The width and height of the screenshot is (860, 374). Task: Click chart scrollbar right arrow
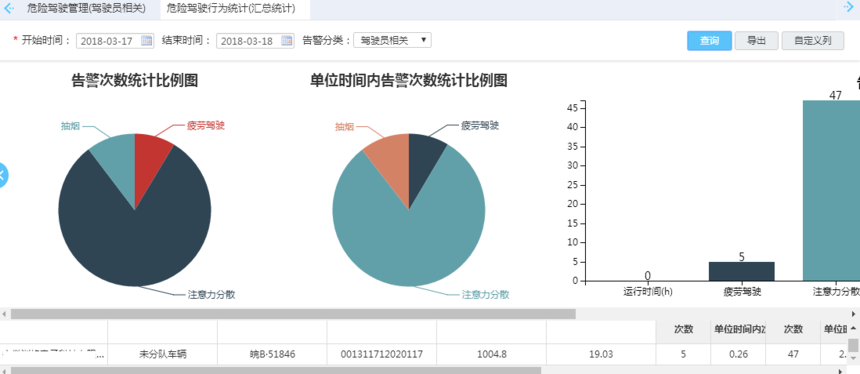(853, 314)
